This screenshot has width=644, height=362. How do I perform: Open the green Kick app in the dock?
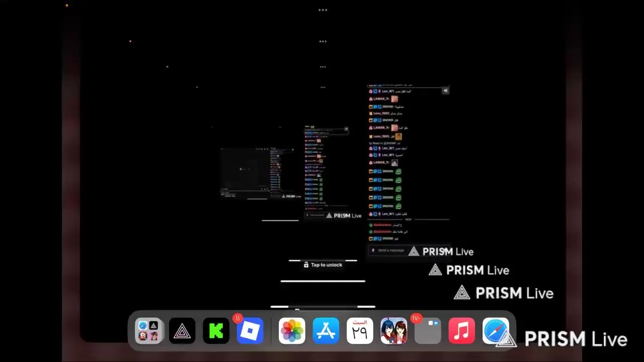coord(216,331)
